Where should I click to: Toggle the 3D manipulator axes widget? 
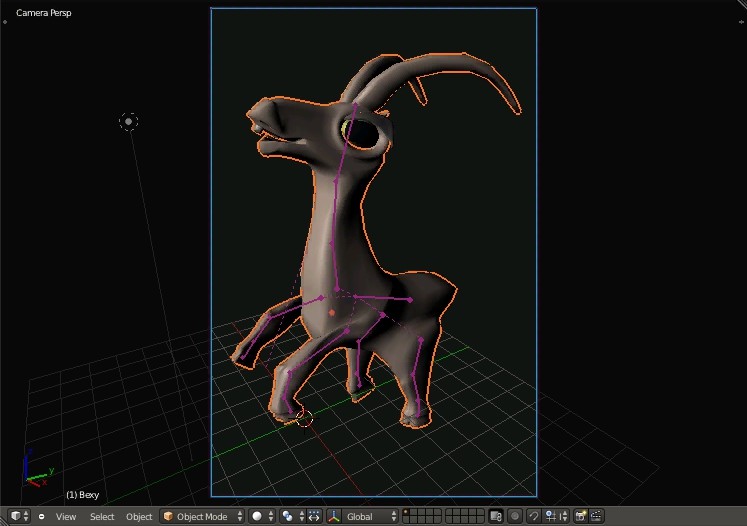[x=334, y=516]
